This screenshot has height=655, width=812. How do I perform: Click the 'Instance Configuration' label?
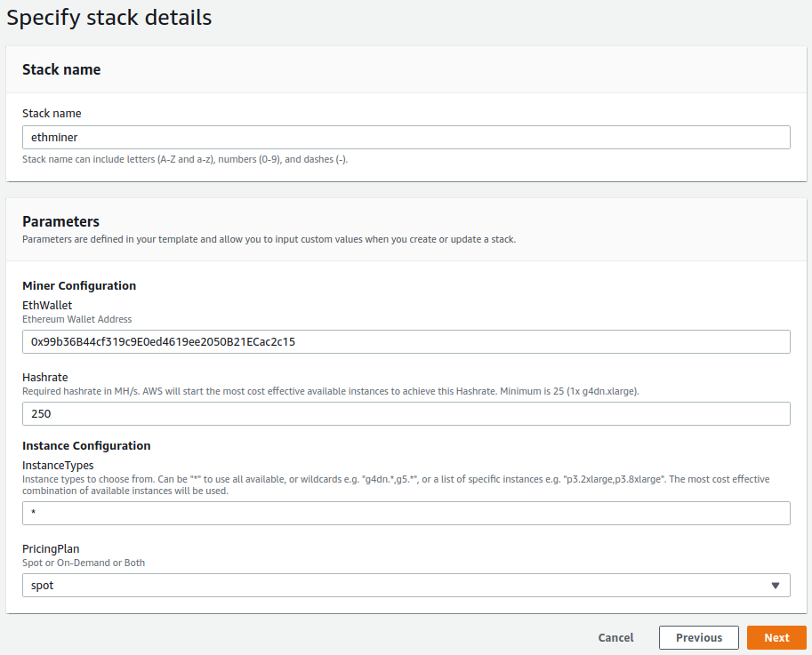tap(86, 445)
